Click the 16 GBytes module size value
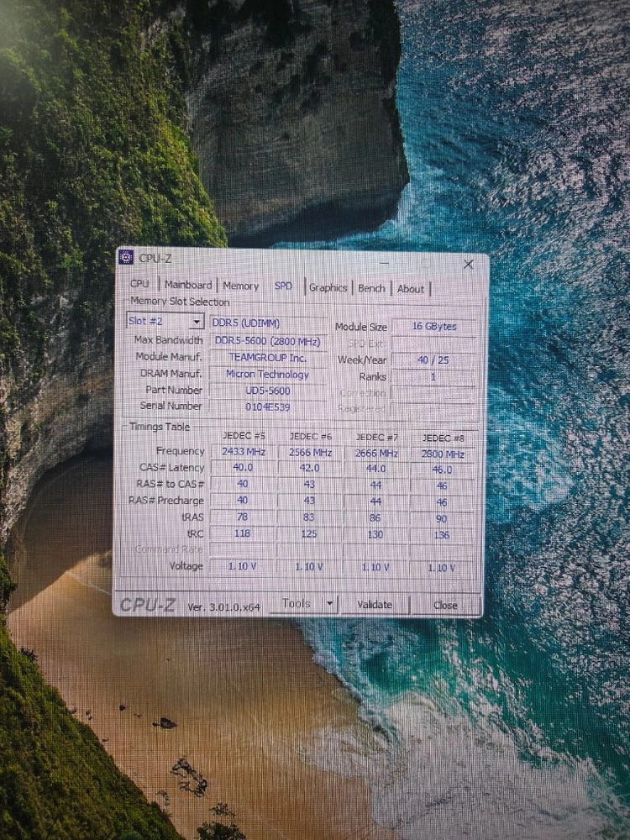Screen dimensions: 630x840 pos(434,326)
